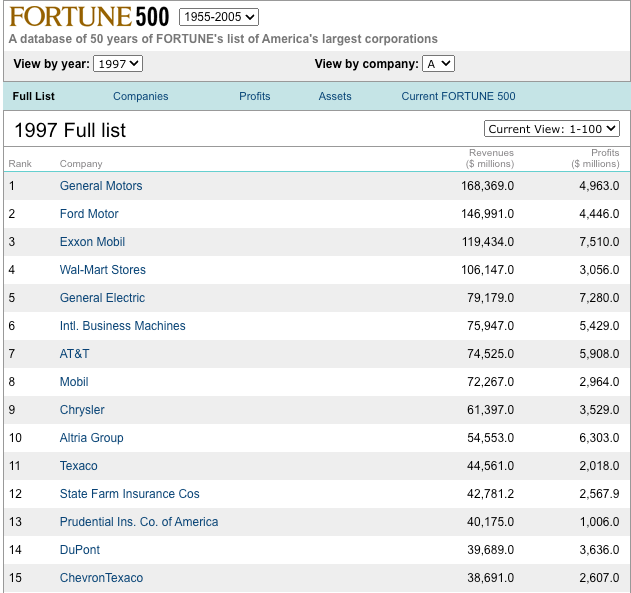Select General Motors profit 4,963.0
This screenshot has width=631, height=593.
(x=599, y=186)
